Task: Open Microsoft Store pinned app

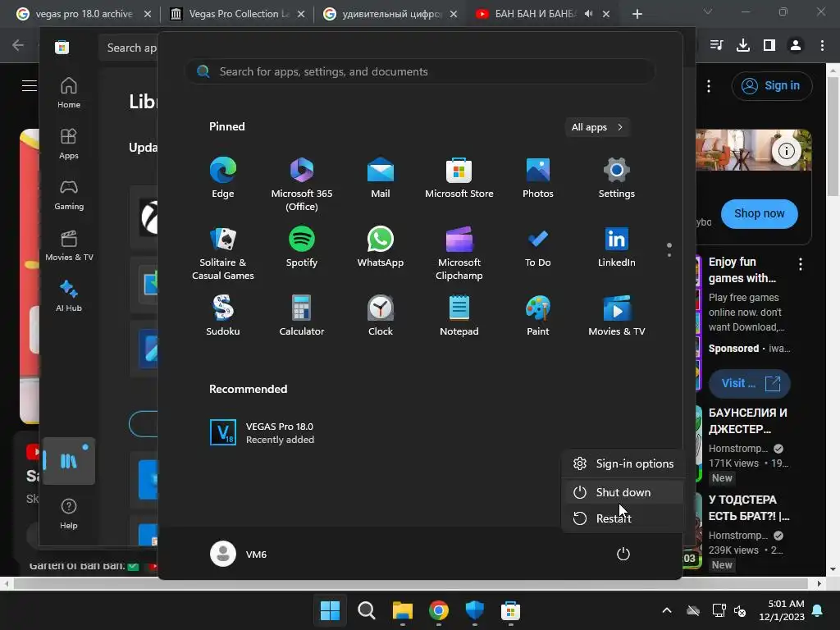Action: [x=459, y=178]
